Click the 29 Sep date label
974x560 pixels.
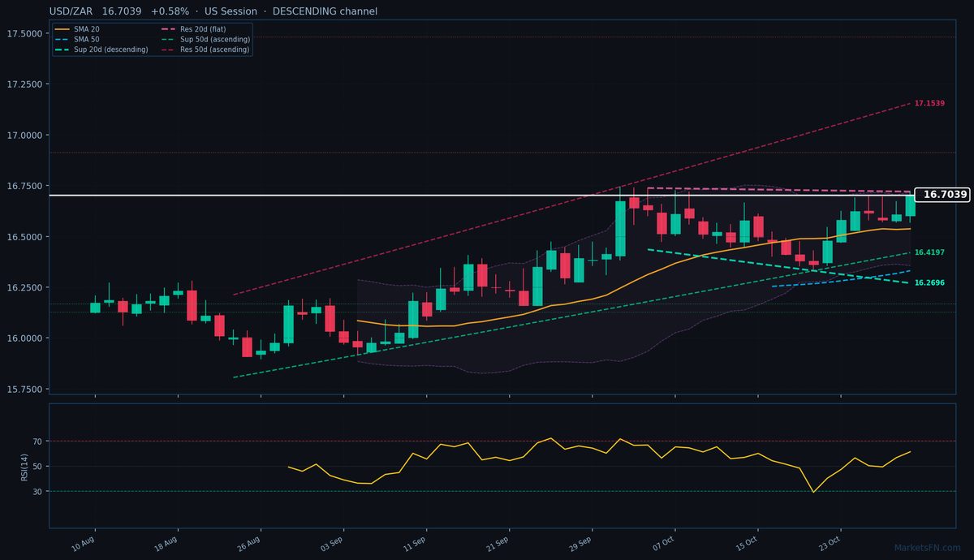pos(580,543)
